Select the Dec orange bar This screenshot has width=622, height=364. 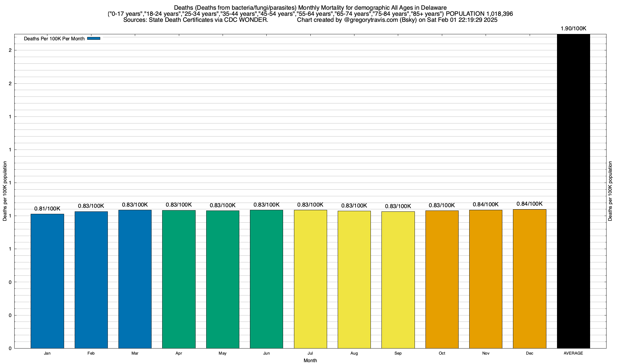click(x=529, y=278)
